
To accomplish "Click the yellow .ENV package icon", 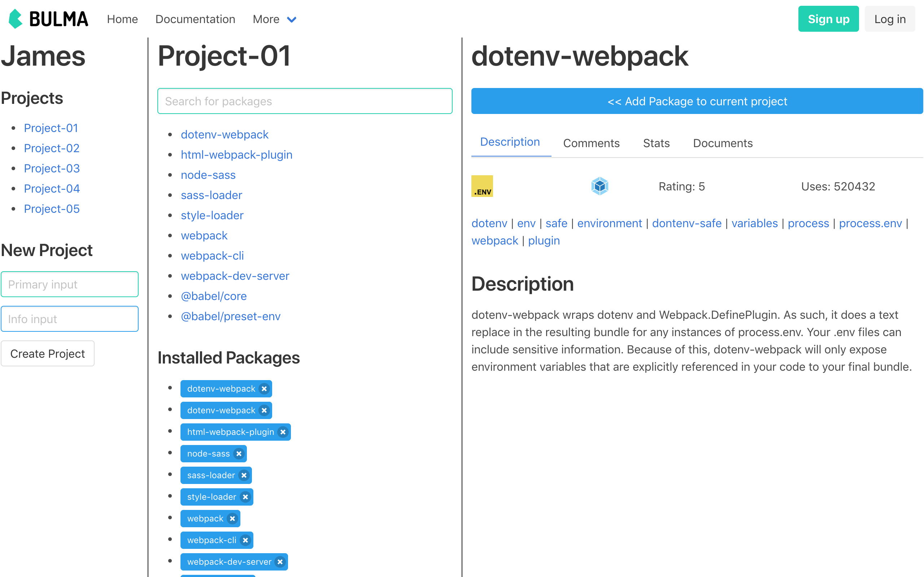I will (x=482, y=186).
